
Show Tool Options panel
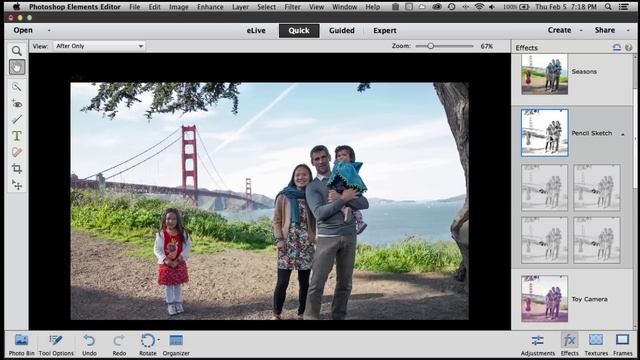[56, 345]
